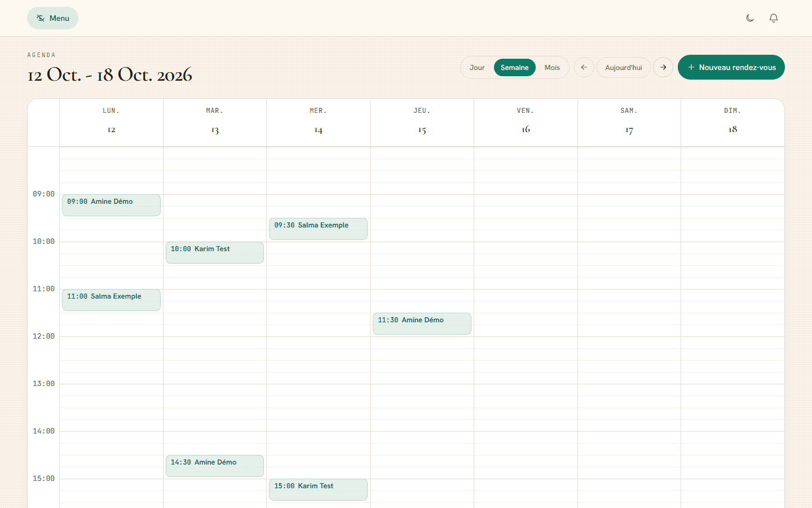
Task: Select Sam. 17 day header
Action: tap(629, 122)
